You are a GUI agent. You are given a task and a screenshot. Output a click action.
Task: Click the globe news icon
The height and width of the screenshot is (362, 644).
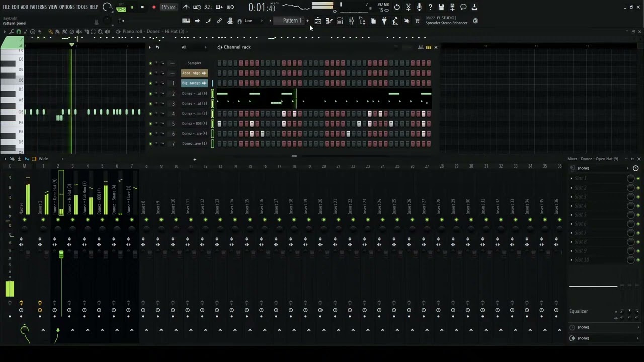pyautogui.click(x=476, y=21)
